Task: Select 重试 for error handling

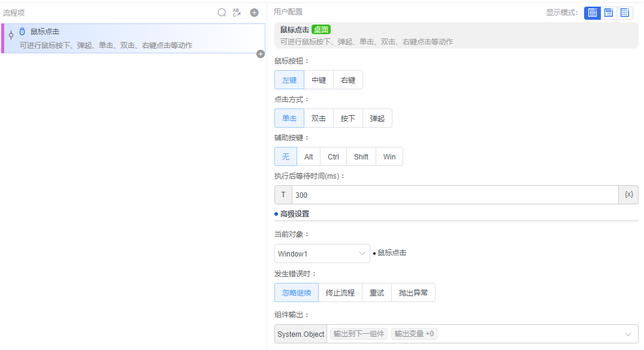Action: coord(376,292)
